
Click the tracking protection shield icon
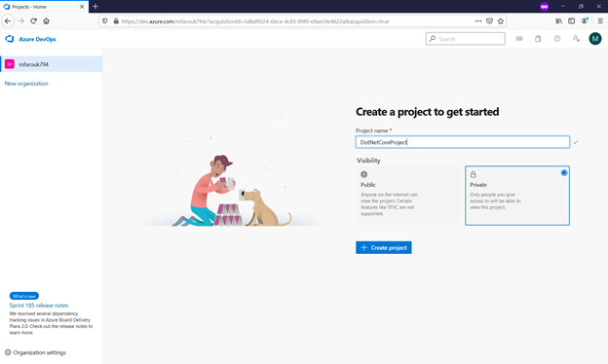point(104,20)
